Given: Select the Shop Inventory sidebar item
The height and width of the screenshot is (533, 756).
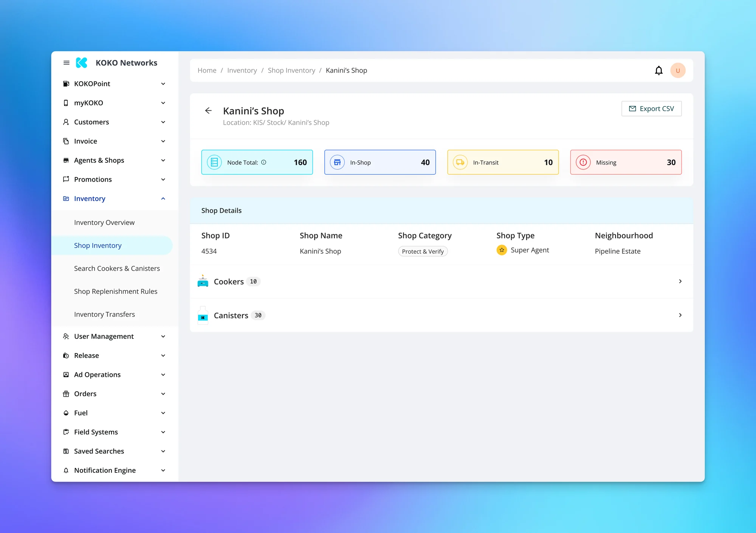Looking at the screenshot, I should click(x=112, y=245).
